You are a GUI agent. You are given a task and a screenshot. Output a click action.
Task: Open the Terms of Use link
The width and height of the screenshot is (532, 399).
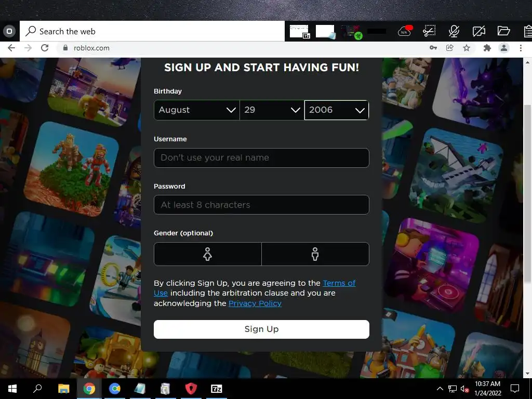click(x=339, y=283)
